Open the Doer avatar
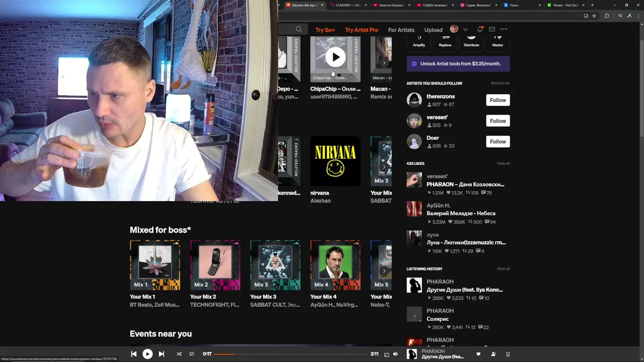Screen dimensions: 644x362 coord(414,141)
